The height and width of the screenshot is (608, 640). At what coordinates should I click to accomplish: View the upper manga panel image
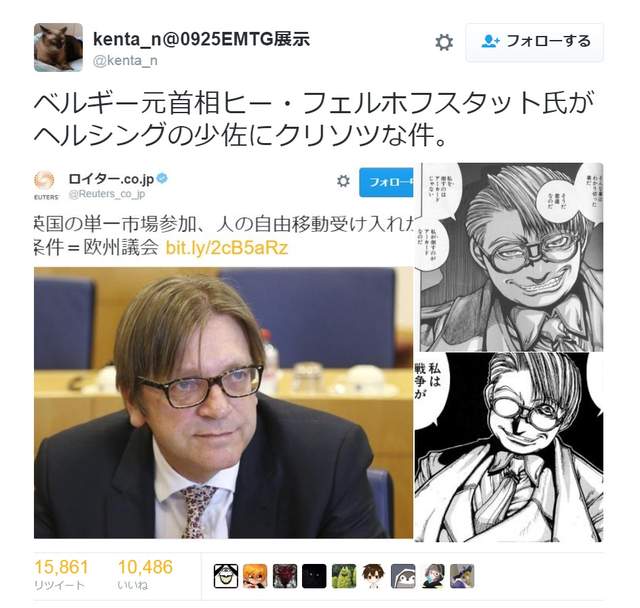[x=509, y=257]
